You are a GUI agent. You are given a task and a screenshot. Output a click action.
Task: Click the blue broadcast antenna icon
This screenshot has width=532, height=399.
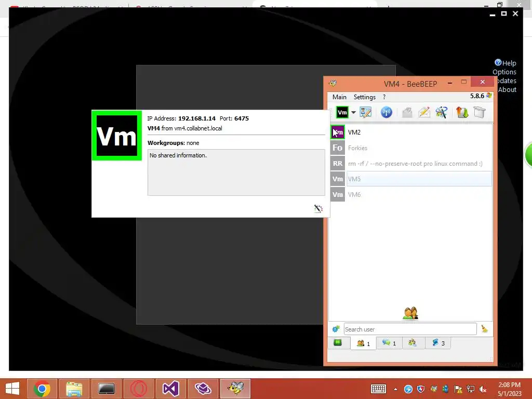(x=386, y=112)
